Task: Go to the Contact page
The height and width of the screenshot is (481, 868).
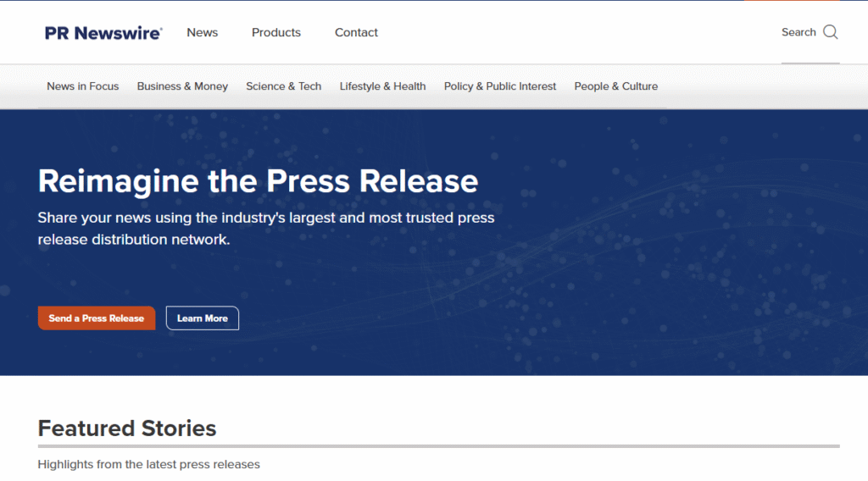Action: point(356,32)
